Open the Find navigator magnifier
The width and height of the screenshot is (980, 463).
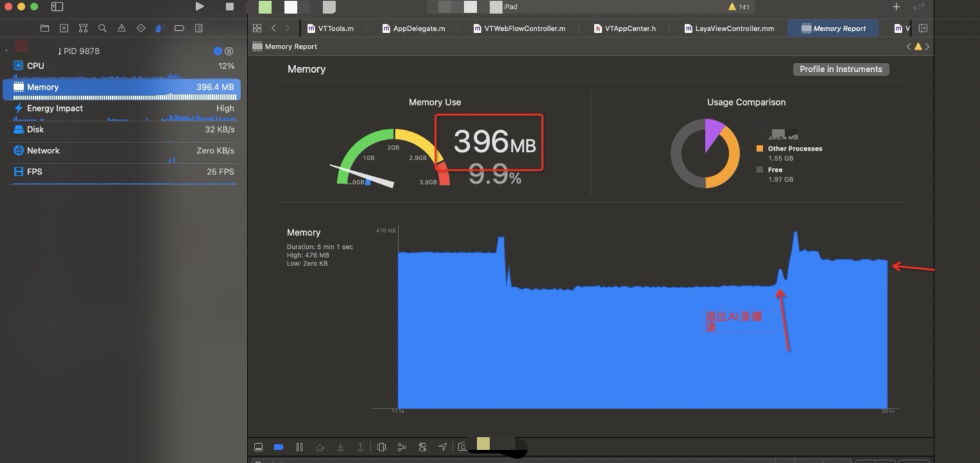[x=103, y=28]
